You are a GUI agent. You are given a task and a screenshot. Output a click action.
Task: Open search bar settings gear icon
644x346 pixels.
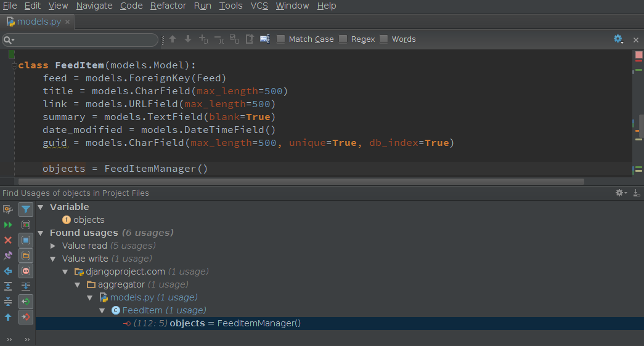[618, 39]
